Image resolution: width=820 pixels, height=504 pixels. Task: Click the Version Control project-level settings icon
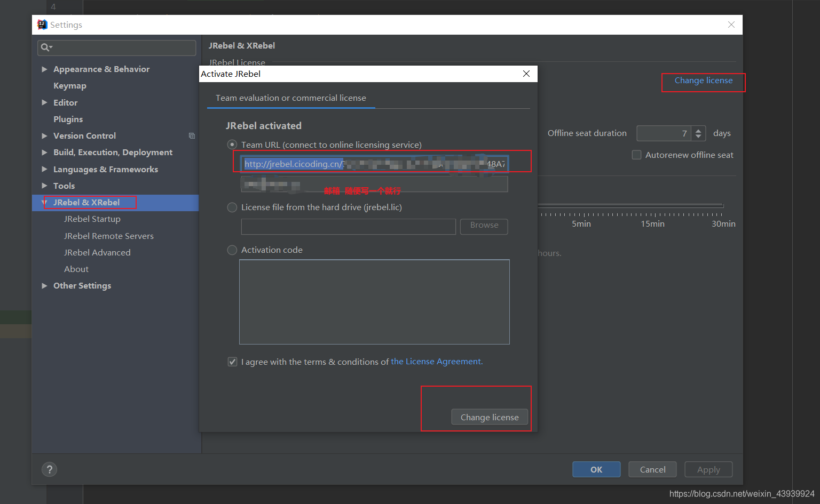pos(192,136)
